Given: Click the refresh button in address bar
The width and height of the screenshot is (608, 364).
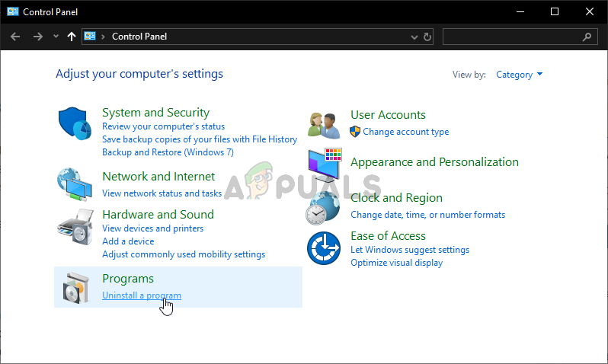Looking at the screenshot, I should 427,36.
